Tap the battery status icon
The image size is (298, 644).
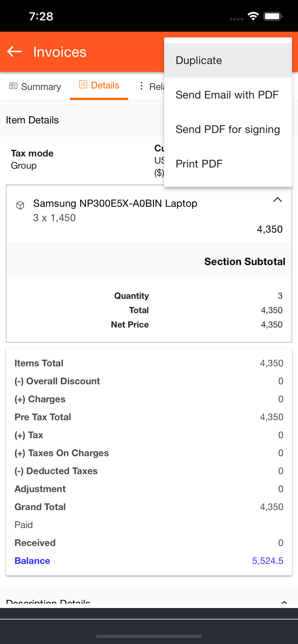click(x=273, y=16)
